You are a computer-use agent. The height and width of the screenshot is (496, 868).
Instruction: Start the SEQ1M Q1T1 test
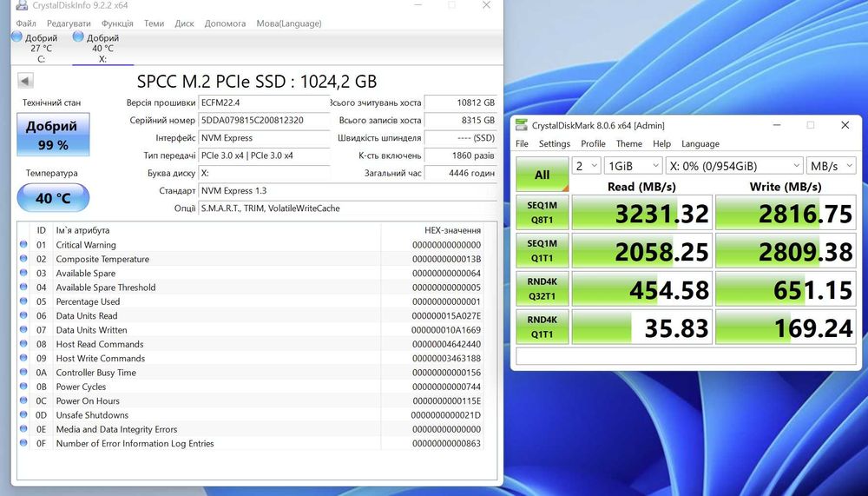pyautogui.click(x=542, y=250)
